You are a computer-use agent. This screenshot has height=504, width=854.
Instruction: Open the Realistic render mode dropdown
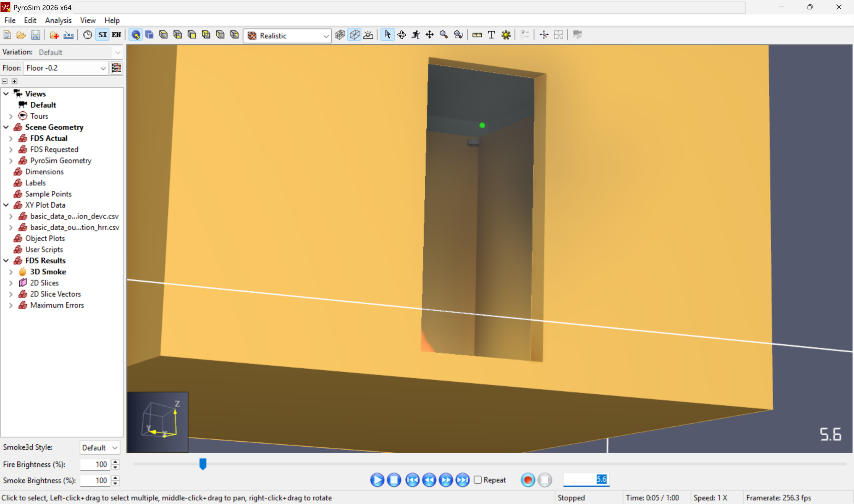tap(287, 36)
